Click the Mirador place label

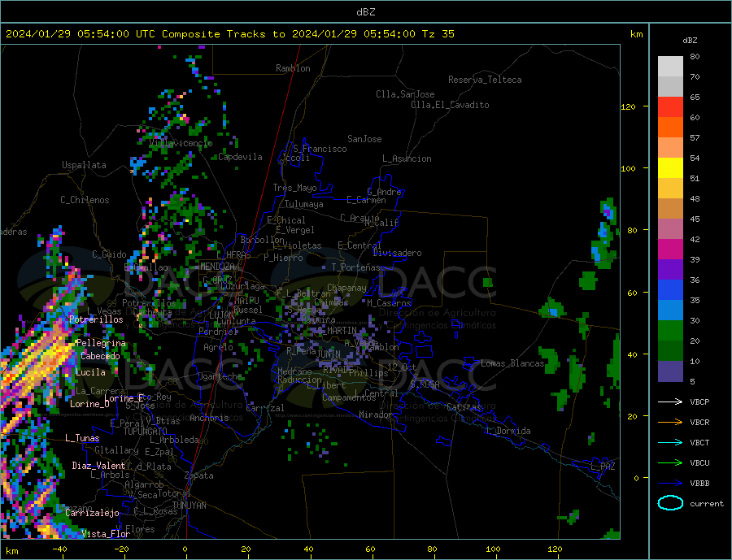375,415
